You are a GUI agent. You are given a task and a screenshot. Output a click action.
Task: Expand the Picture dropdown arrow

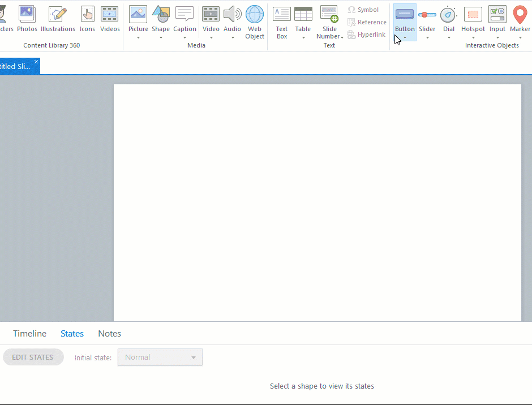pyautogui.click(x=138, y=38)
